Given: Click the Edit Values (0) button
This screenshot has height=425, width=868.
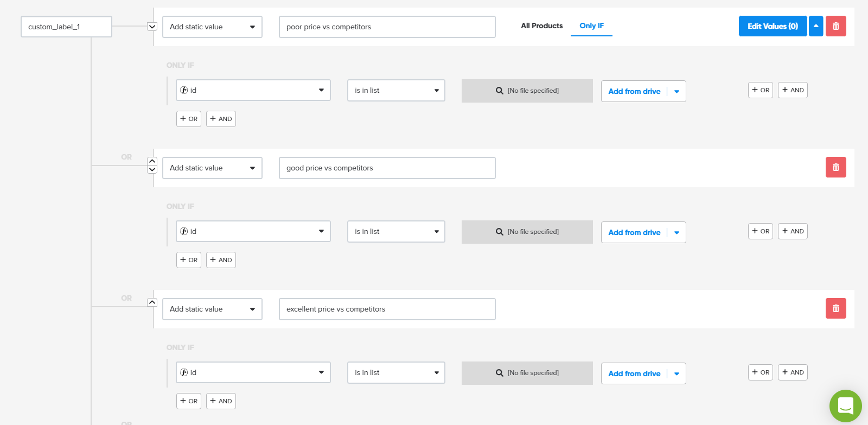Looking at the screenshot, I should 773,26.
